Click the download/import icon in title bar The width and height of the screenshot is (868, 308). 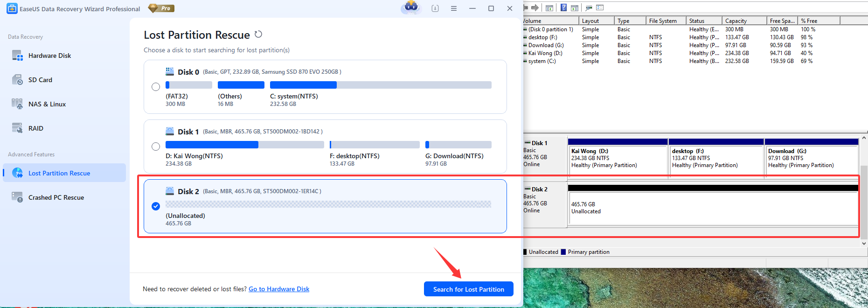(x=435, y=8)
